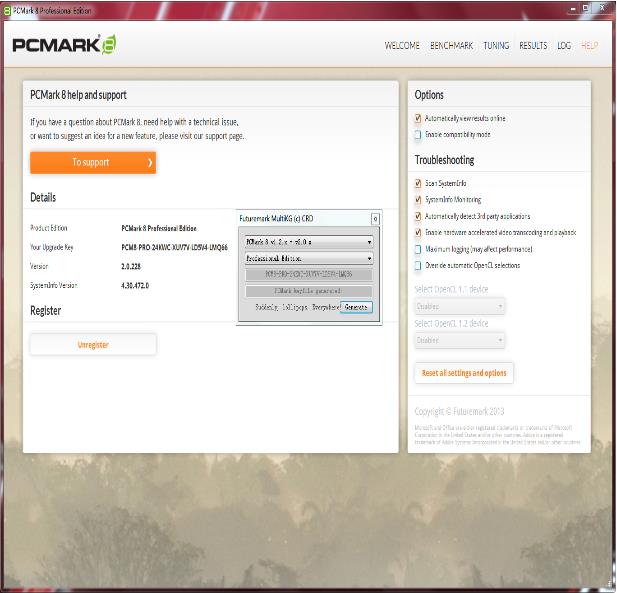Maximize the PCMark 8 window
Image resolution: width=617 pixels, height=593 pixels.
click(x=586, y=8)
